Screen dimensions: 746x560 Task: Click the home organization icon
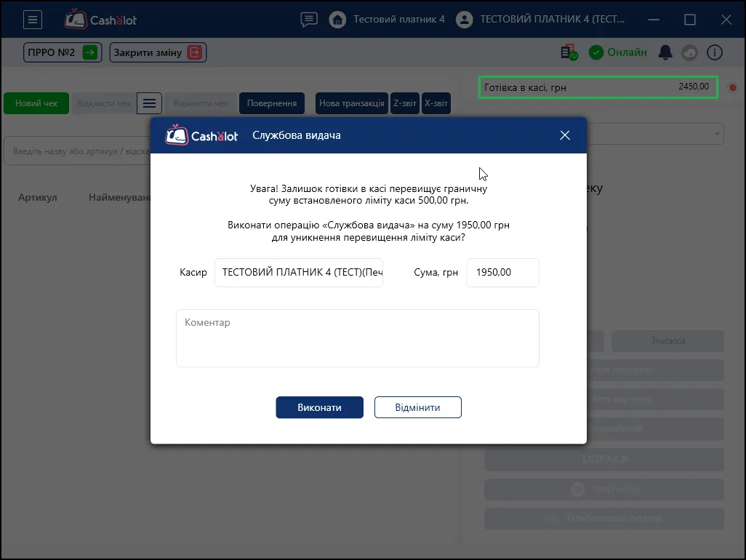(337, 20)
